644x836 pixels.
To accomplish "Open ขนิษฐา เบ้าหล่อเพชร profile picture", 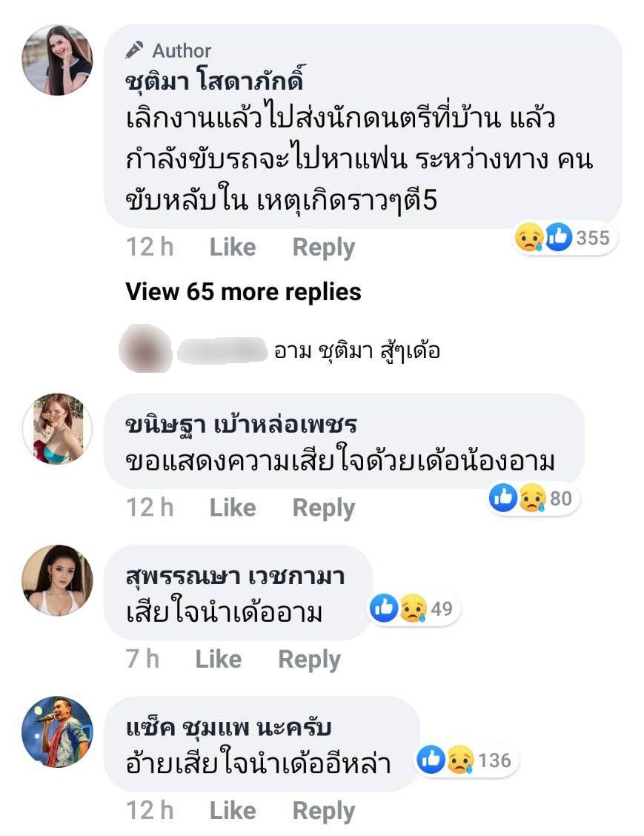I will [57, 429].
